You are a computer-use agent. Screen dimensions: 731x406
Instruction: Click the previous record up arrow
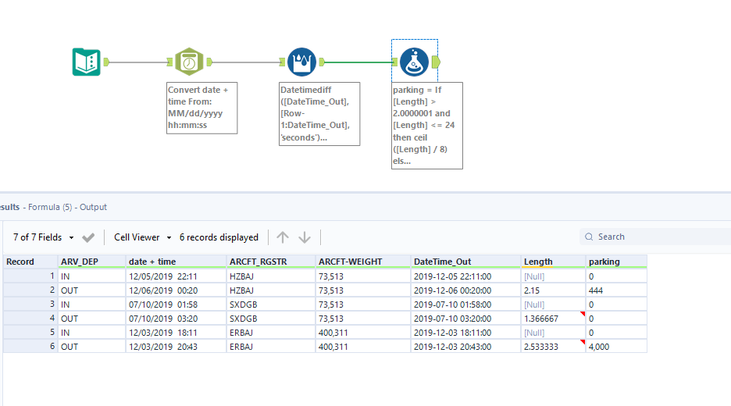[283, 237]
